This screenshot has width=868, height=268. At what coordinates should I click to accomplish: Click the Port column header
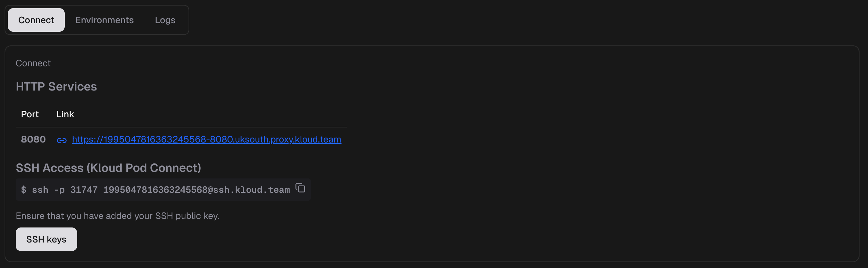point(30,114)
